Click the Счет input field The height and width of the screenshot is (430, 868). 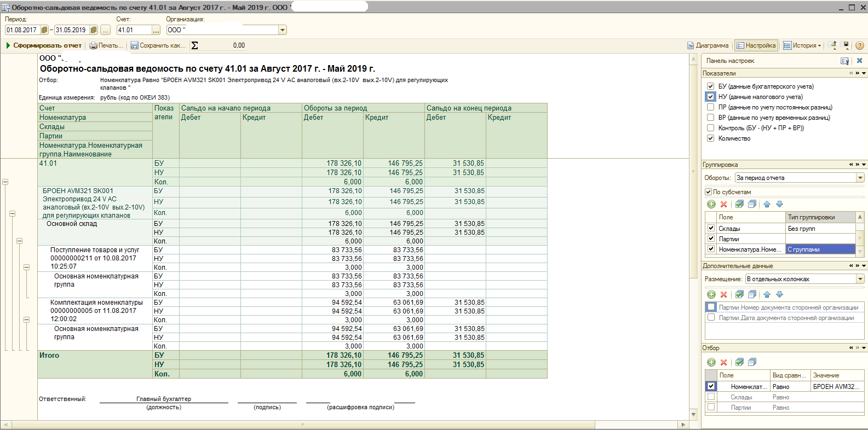134,30
